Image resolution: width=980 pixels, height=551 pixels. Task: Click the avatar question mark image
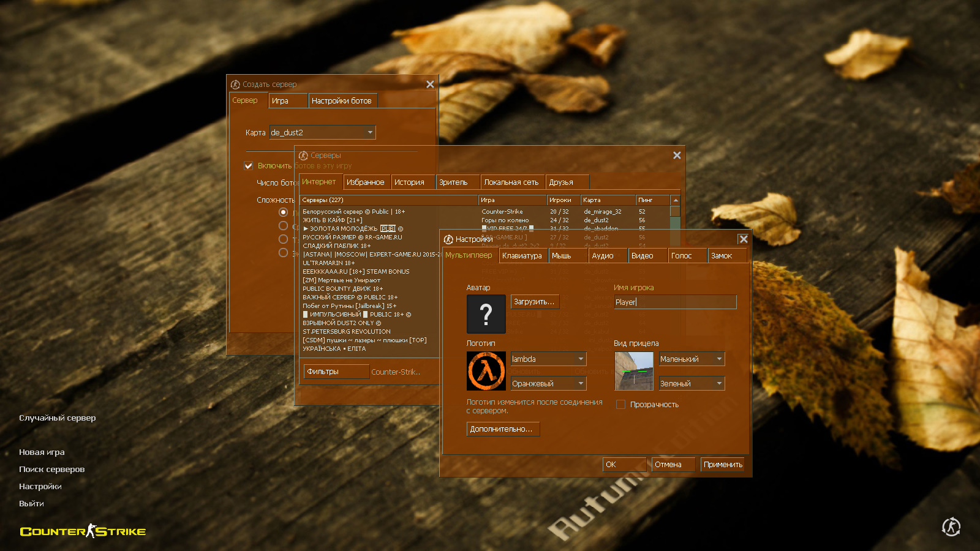(x=486, y=314)
